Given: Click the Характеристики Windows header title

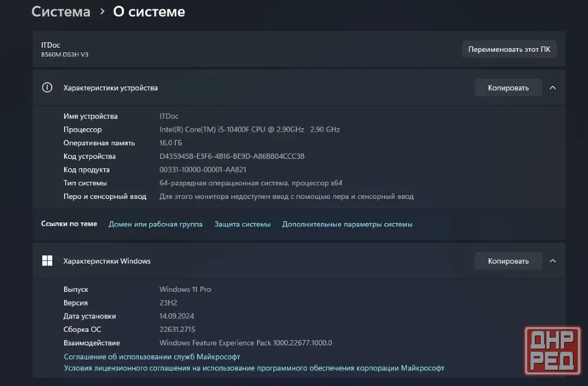Looking at the screenshot, I should click(x=107, y=261).
